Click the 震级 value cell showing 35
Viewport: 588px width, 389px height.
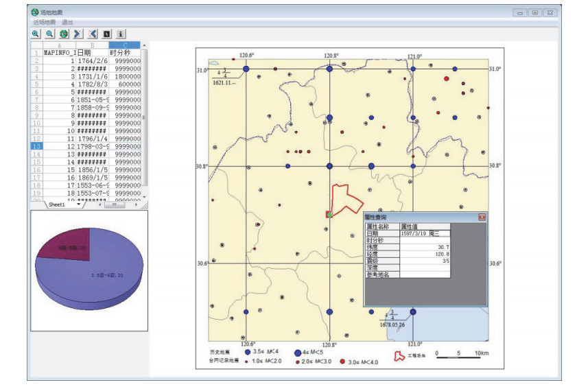tap(424, 261)
